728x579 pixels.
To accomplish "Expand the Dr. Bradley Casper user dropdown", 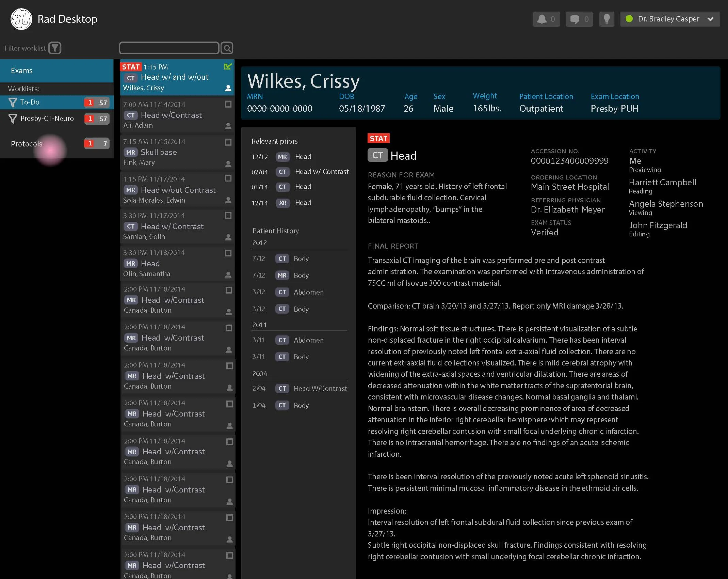I will click(710, 19).
